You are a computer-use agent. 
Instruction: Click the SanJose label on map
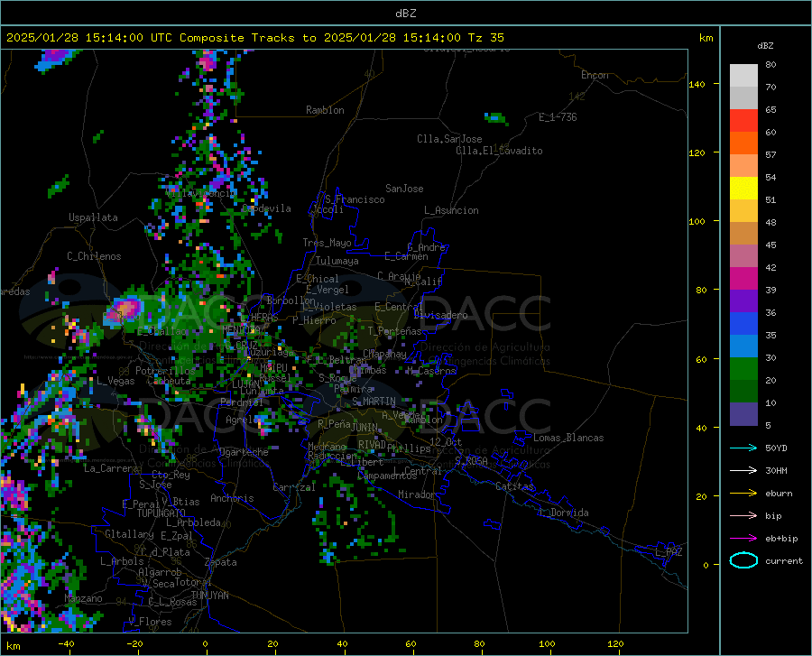(404, 189)
